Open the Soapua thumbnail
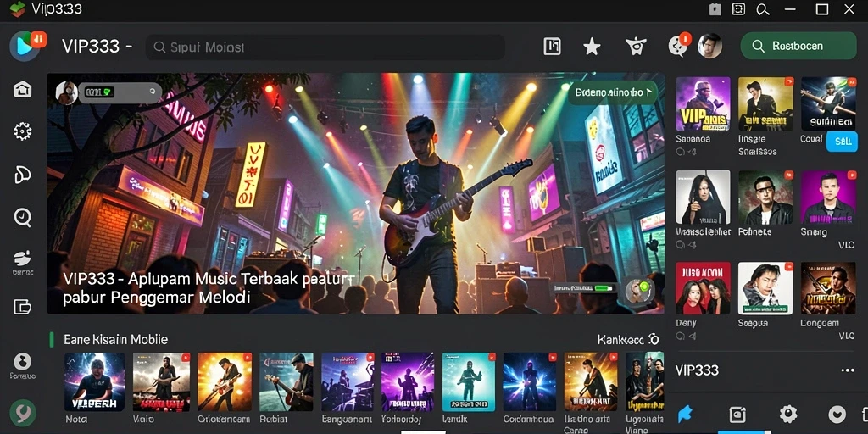Screen dimensions: 868x434 click(765, 288)
